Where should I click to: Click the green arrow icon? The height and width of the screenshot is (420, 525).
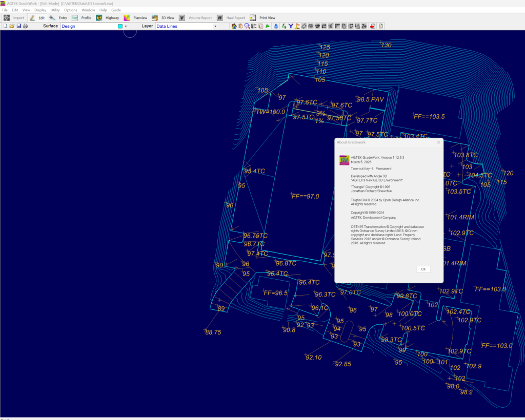(x=268, y=26)
